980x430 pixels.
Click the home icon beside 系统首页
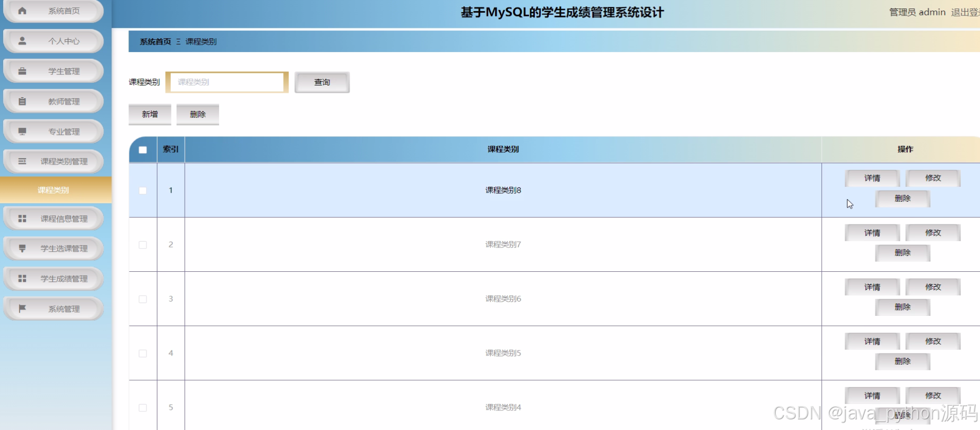22,11
